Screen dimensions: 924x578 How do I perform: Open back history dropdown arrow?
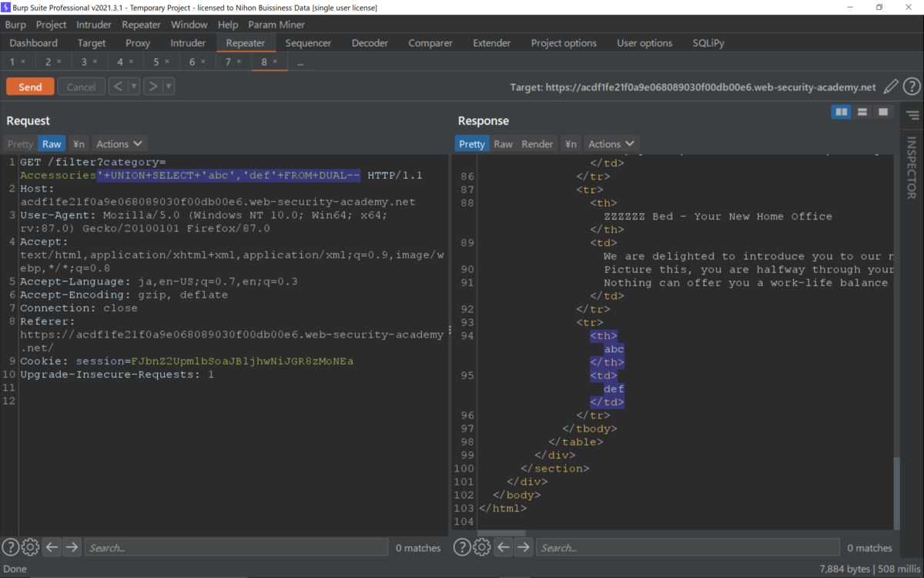pyautogui.click(x=134, y=86)
